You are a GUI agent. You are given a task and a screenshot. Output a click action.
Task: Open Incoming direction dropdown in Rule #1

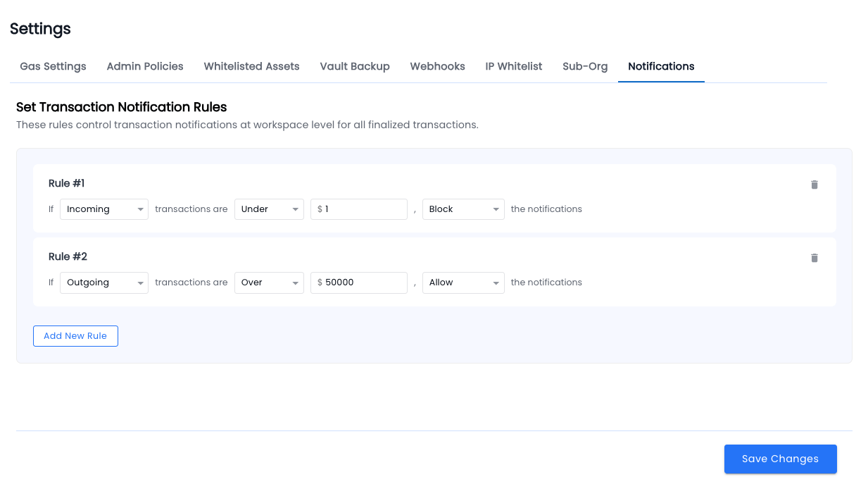click(x=104, y=209)
